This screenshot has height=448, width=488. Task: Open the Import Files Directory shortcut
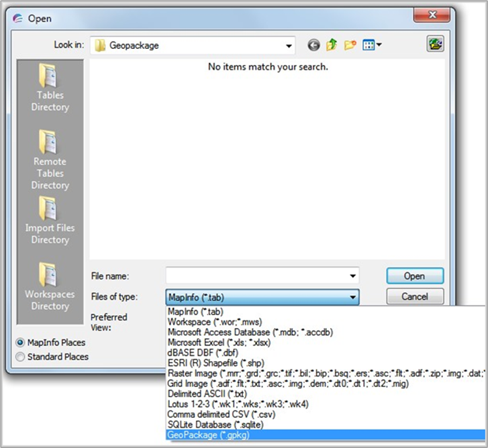pos(50,221)
